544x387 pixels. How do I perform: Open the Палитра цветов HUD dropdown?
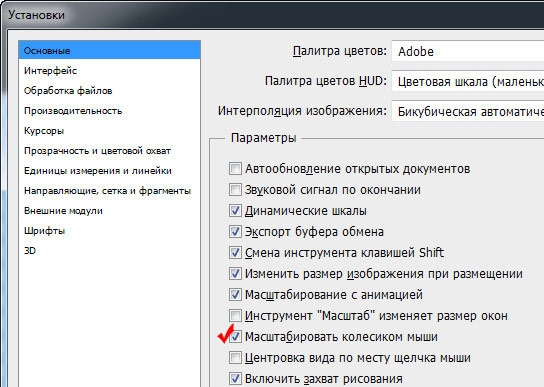point(468,82)
